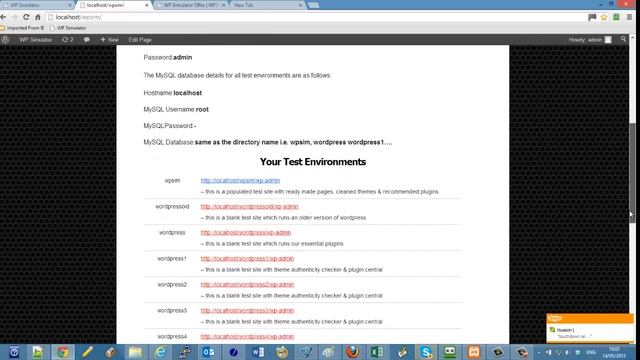Click the admin bar search magnifier
Viewport: 640px width, 360px height.
(623, 39)
